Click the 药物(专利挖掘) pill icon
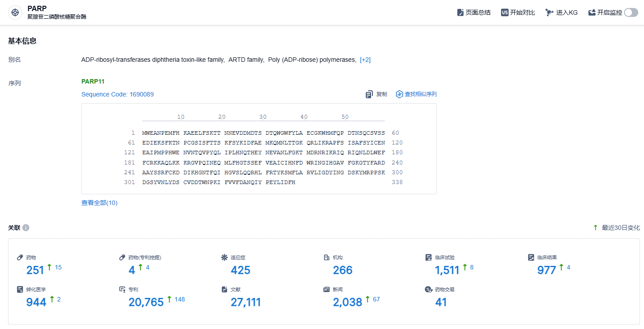 (x=122, y=257)
